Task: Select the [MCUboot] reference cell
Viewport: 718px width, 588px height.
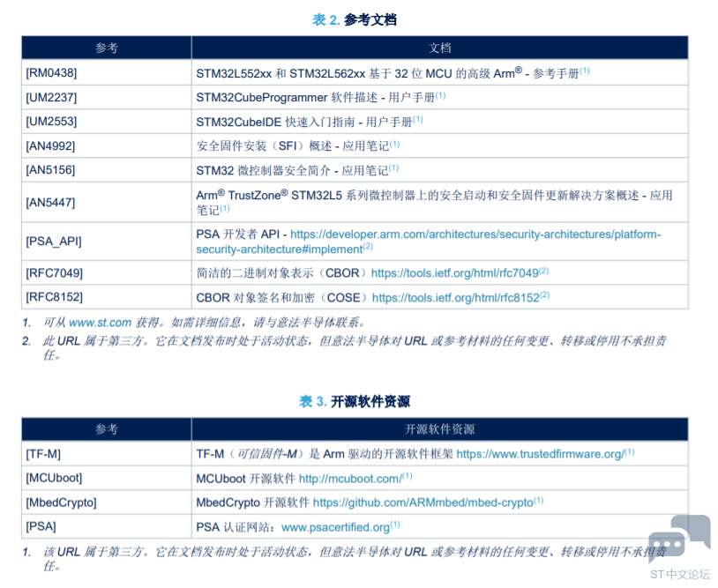Action: click(106, 478)
